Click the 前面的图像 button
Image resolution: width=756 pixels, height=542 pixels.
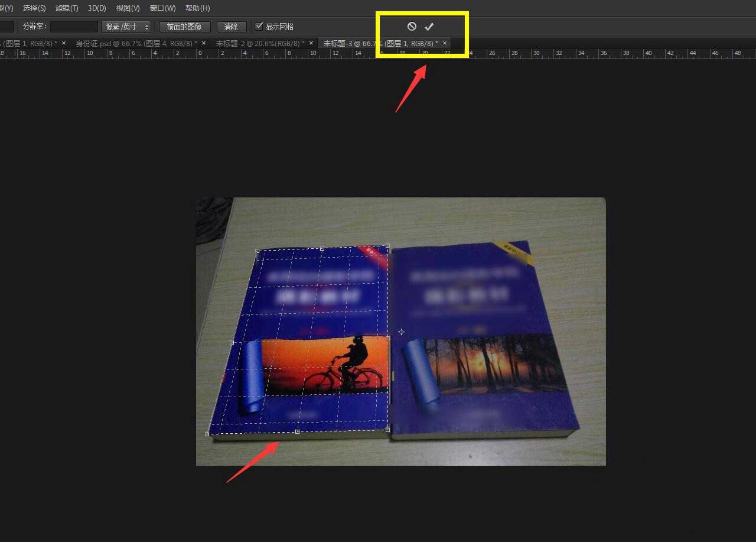[x=184, y=27]
